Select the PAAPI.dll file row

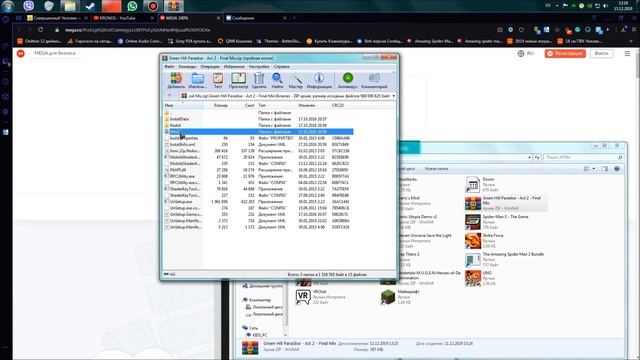pos(259,170)
